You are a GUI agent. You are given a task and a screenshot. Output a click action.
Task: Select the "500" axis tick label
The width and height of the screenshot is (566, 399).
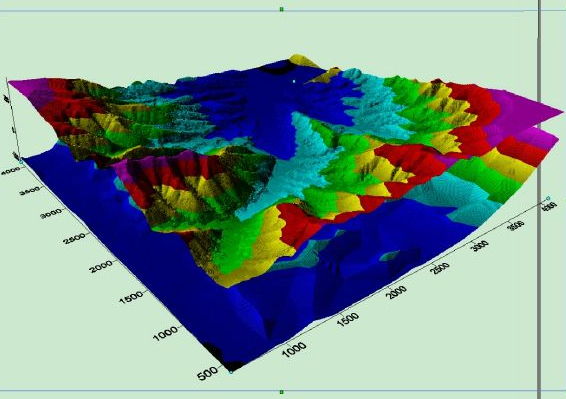pyautogui.click(x=208, y=374)
